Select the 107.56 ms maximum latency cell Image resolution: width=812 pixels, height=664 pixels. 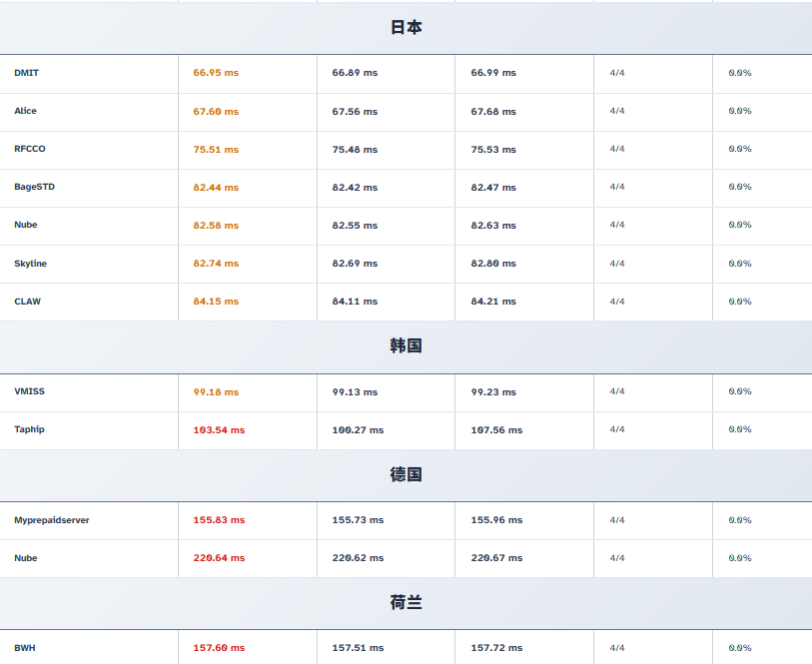coord(496,430)
